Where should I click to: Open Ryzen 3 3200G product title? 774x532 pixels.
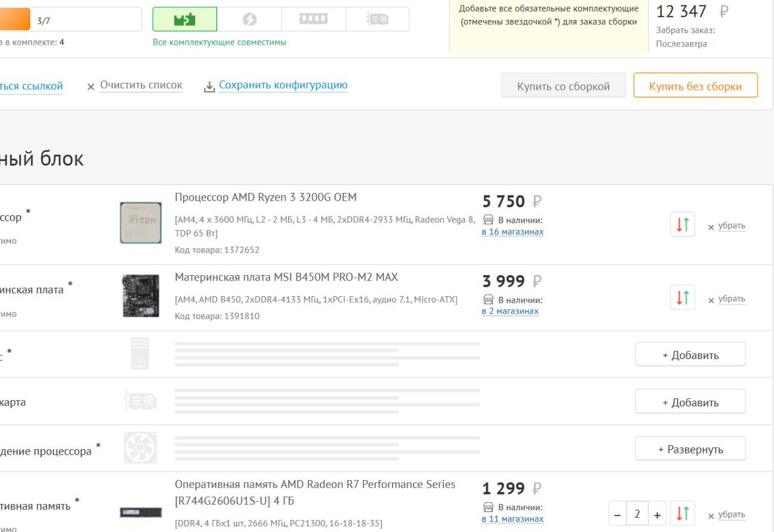point(265,197)
